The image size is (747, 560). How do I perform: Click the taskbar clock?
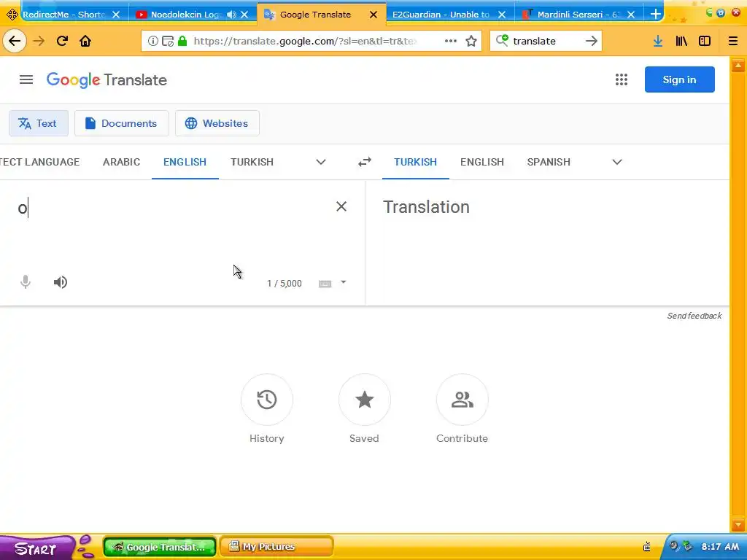[720, 547]
